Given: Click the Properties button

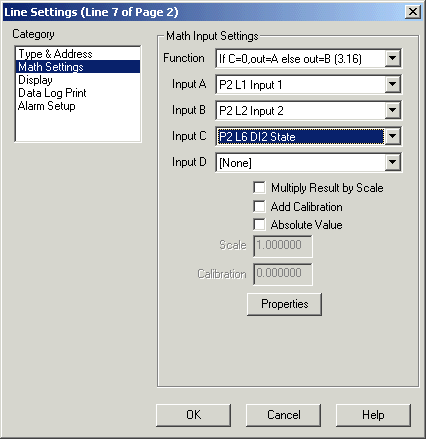Looking at the screenshot, I should click(284, 304).
